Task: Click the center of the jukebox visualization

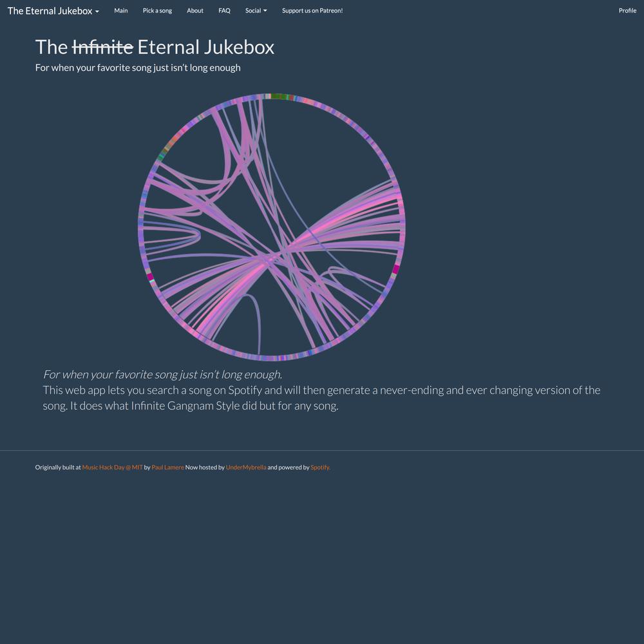Action: [272, 227]
